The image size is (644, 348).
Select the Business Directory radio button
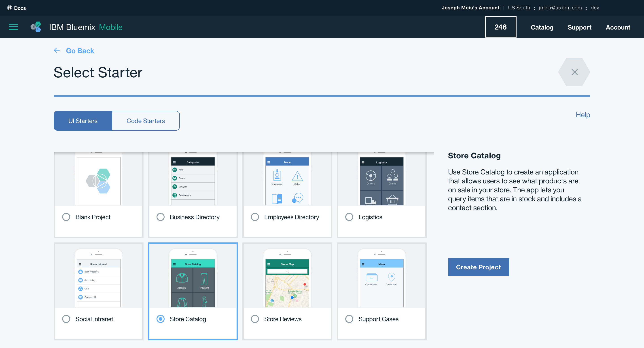tap(161, 217)
